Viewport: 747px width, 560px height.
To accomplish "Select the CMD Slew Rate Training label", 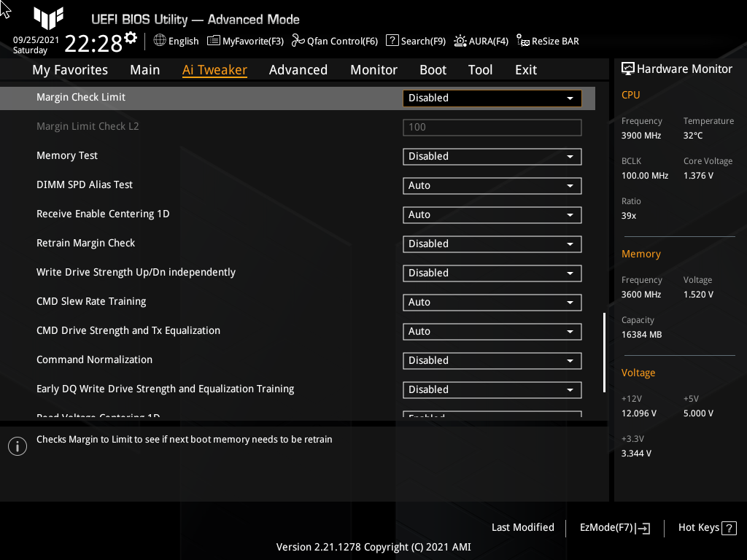I will 91,301.
